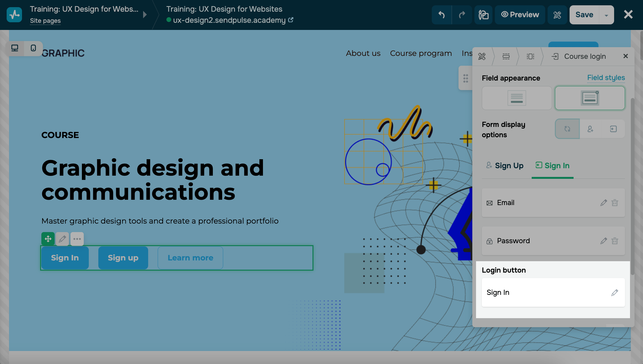Switch to desktop device view

click(15, 48)
